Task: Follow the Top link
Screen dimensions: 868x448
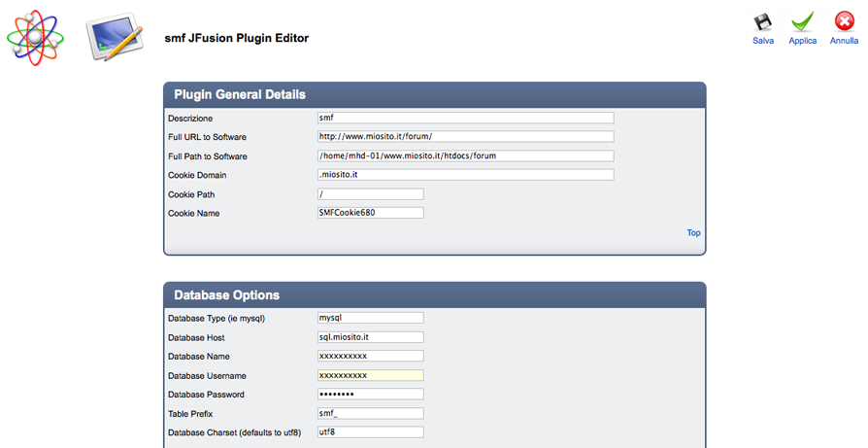Action: [693, 232]
